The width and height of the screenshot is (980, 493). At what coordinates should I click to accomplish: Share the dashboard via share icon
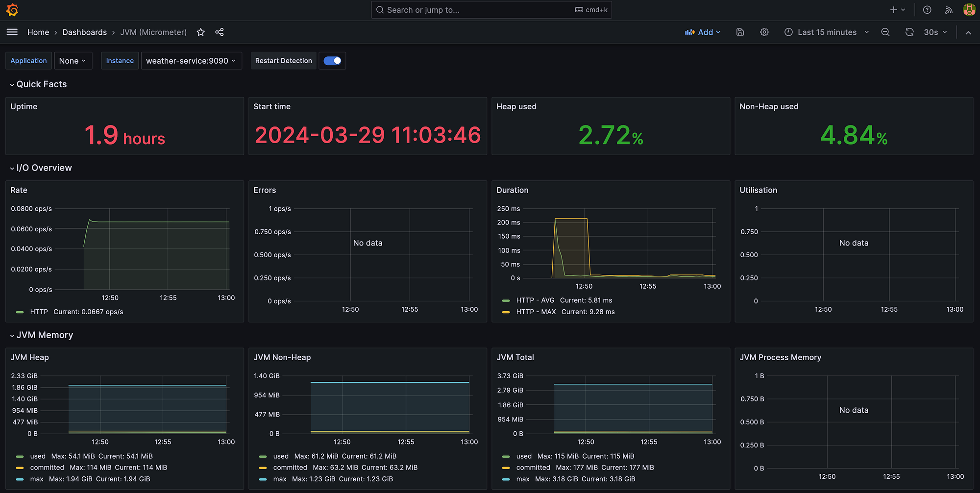point(220,32)
